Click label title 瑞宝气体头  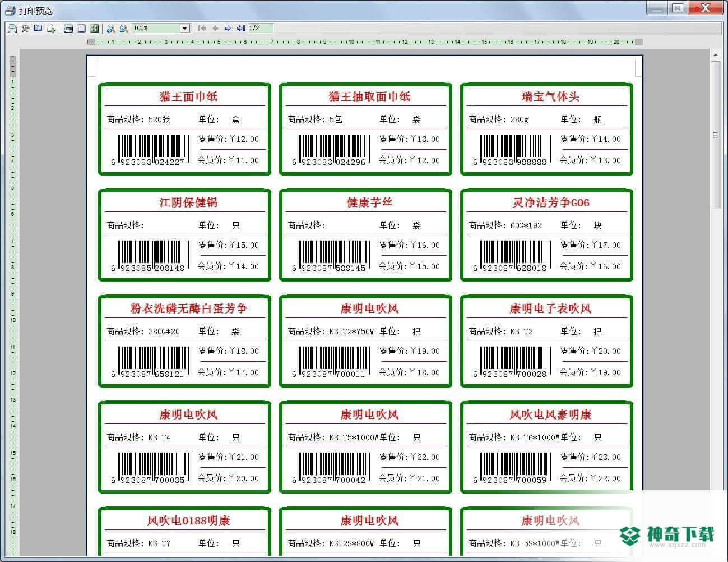(x=550, y=96)
